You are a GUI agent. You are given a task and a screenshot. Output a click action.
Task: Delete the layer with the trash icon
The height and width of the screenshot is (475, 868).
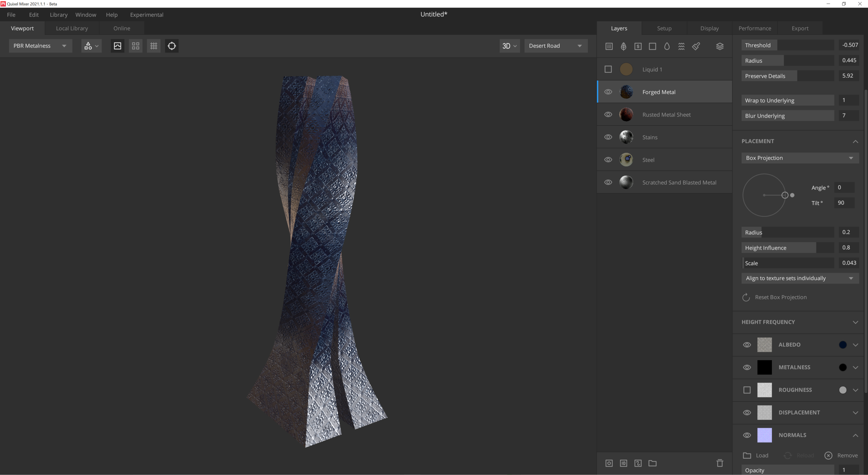point(720,463)
